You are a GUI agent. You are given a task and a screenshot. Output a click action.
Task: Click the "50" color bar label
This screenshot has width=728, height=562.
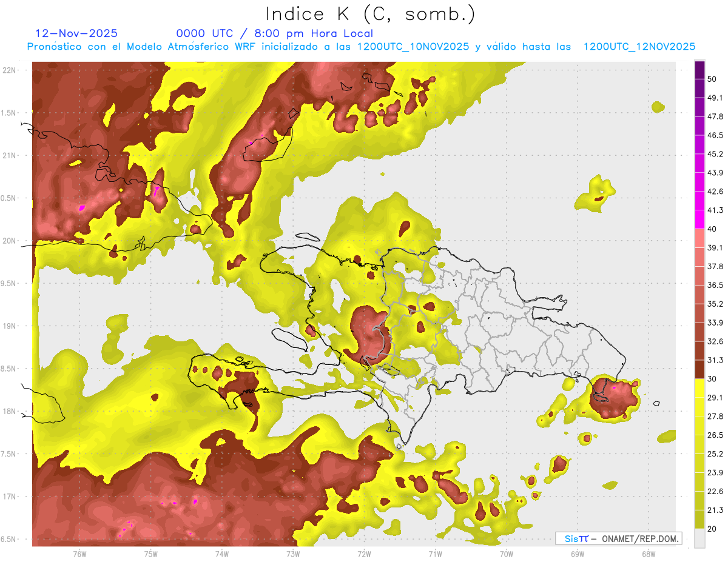tap(712, 79)
